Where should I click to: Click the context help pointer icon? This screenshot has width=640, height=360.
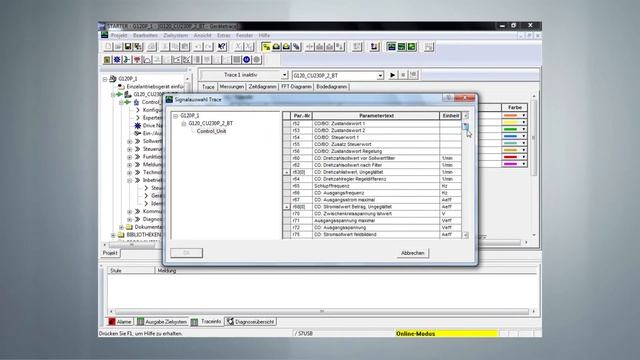coord(222,47)
